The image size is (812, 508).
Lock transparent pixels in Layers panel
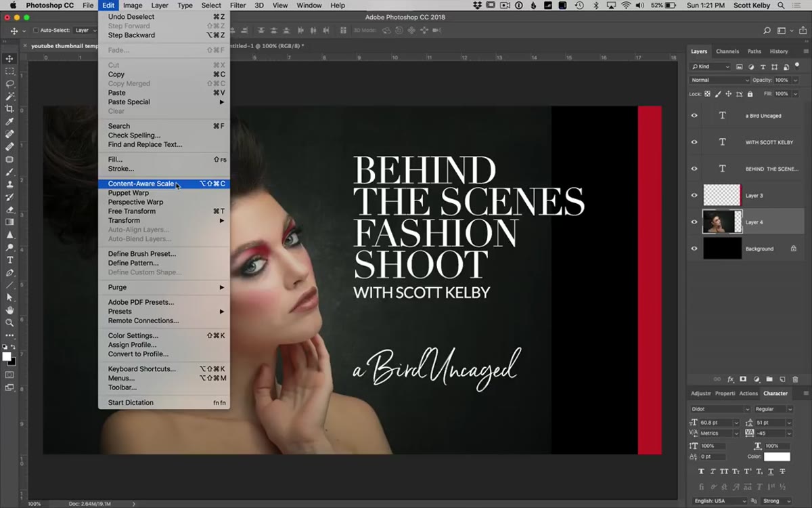coord(708,94)
